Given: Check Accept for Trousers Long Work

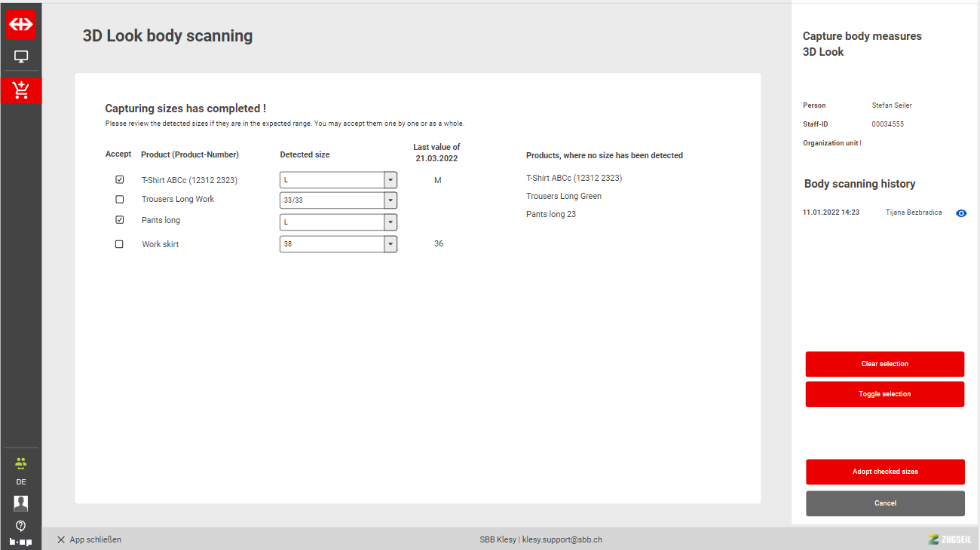Looking at the screenshot, I should pos(119,200).
